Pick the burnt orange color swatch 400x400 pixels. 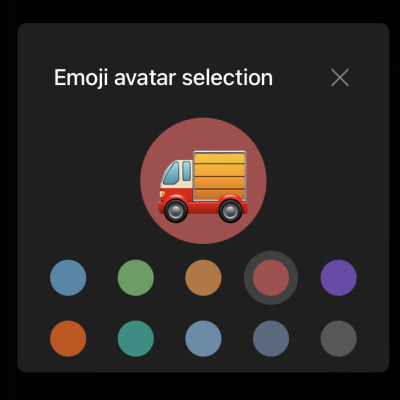click(68, 339)
